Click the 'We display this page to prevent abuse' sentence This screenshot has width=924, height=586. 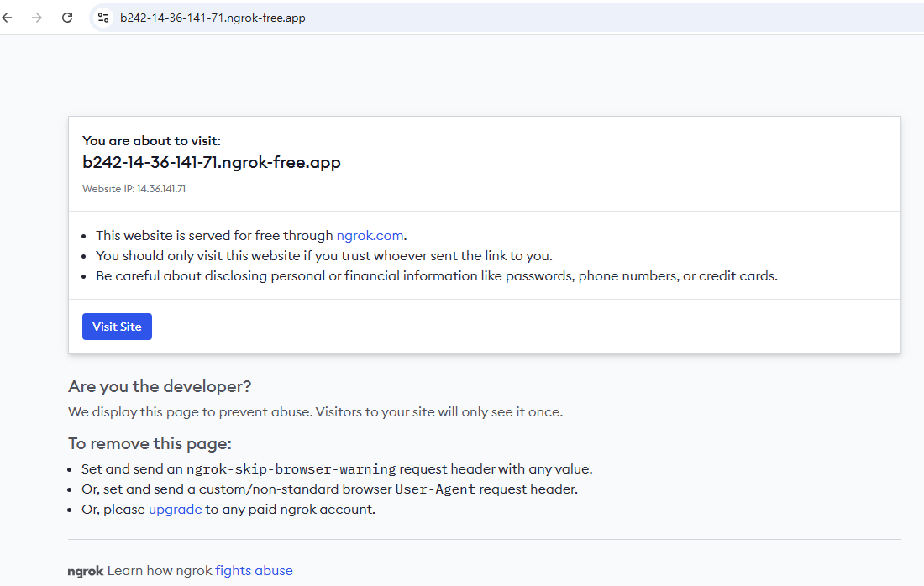315,412
